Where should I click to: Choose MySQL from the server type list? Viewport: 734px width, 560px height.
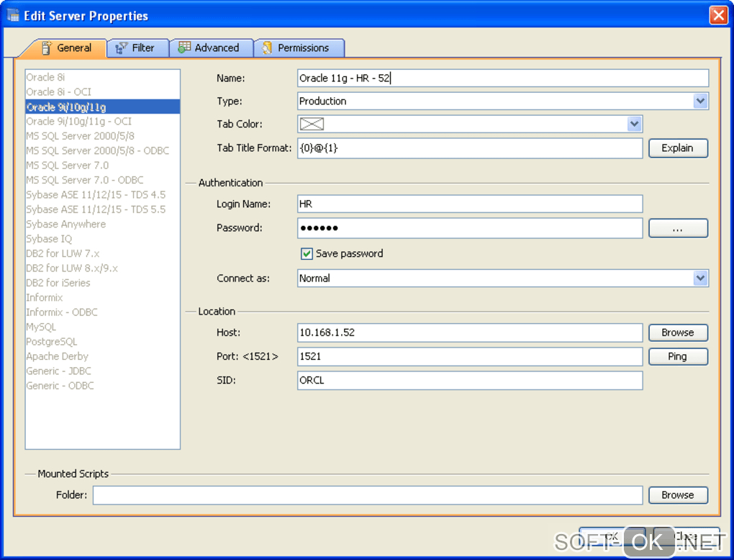coord(41,327)
